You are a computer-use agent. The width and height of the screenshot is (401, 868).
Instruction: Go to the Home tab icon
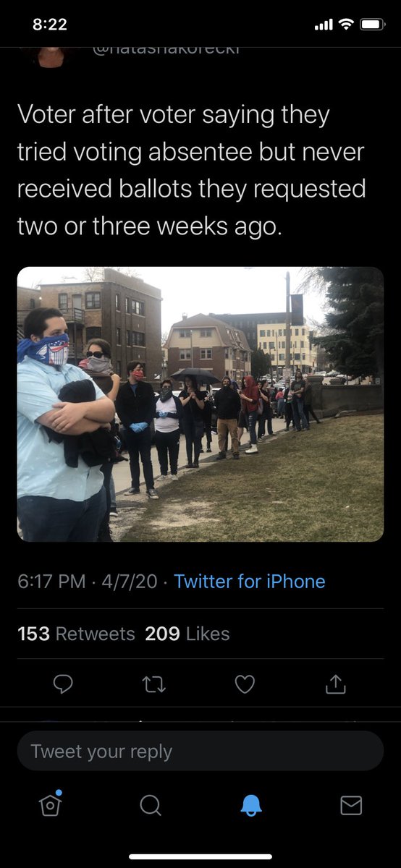coord(49,804)
